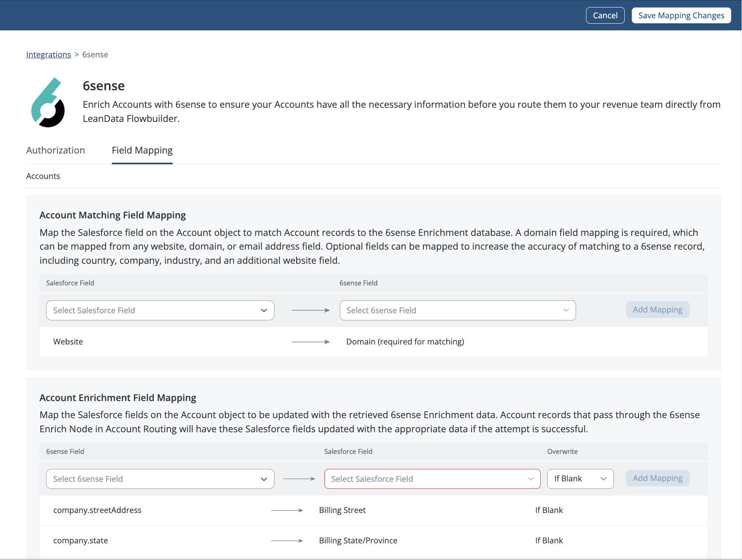
Task: Open Select Salesforce Field in the Account Matching section
Action: 160,310
